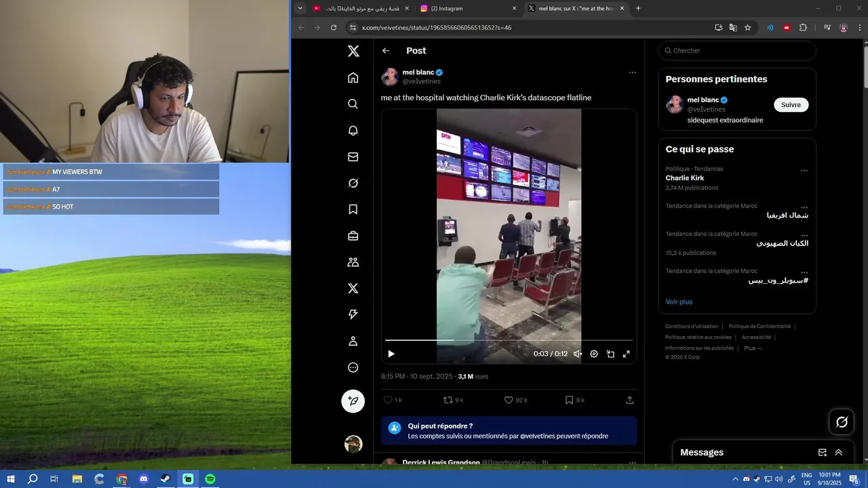Open options for the شمال افريقيا trend
The image size is (868, 488).
(x=804, y=207)
